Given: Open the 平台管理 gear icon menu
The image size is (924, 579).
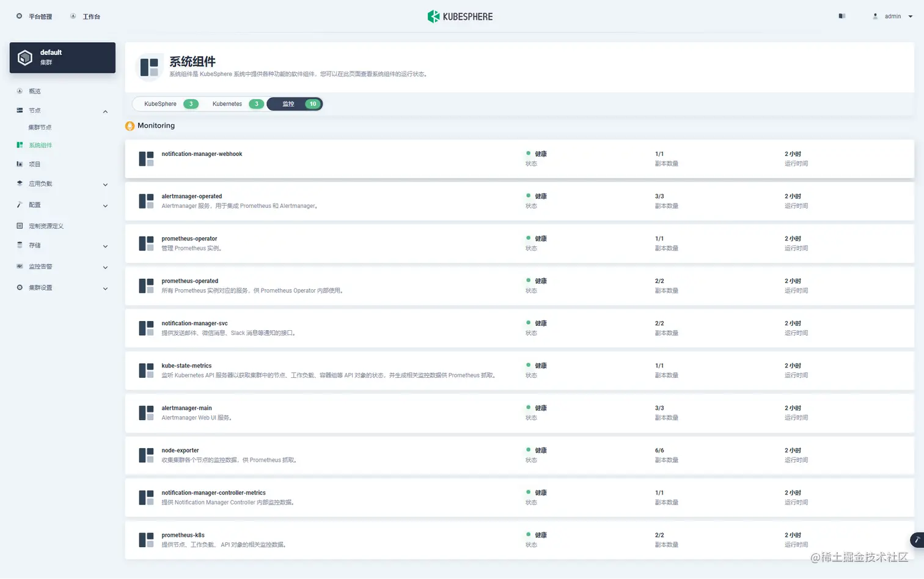Looking at the screenshot, I should (19, 16).
